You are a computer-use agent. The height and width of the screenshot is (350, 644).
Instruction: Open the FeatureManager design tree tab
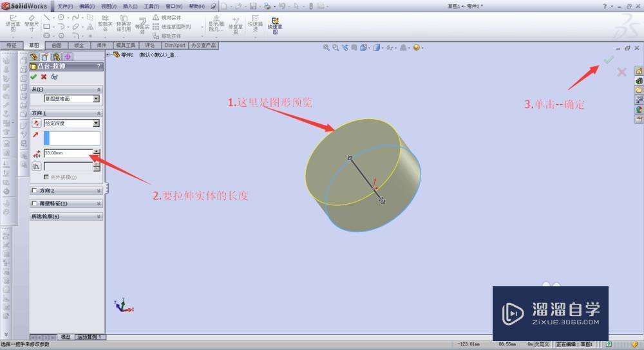tap(34, 57)
